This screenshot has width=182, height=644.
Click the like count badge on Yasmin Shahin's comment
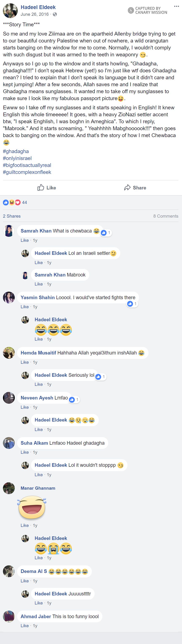click(x=132, y=304)
